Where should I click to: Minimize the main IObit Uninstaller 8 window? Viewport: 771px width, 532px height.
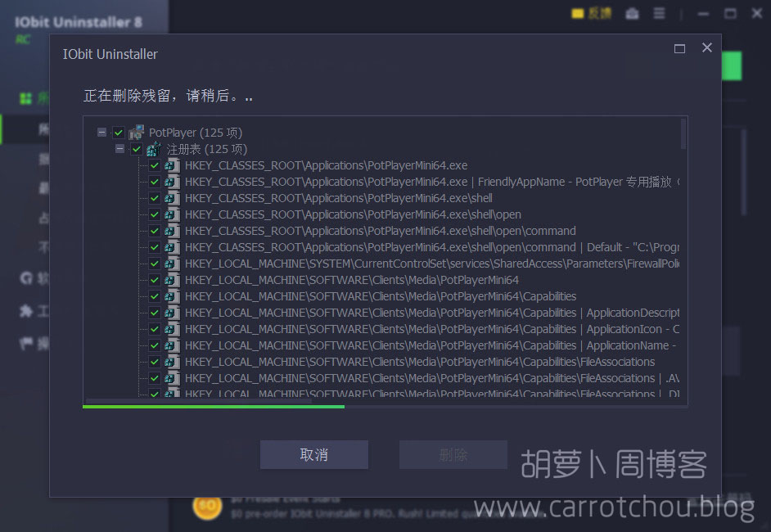pos(704,14)
